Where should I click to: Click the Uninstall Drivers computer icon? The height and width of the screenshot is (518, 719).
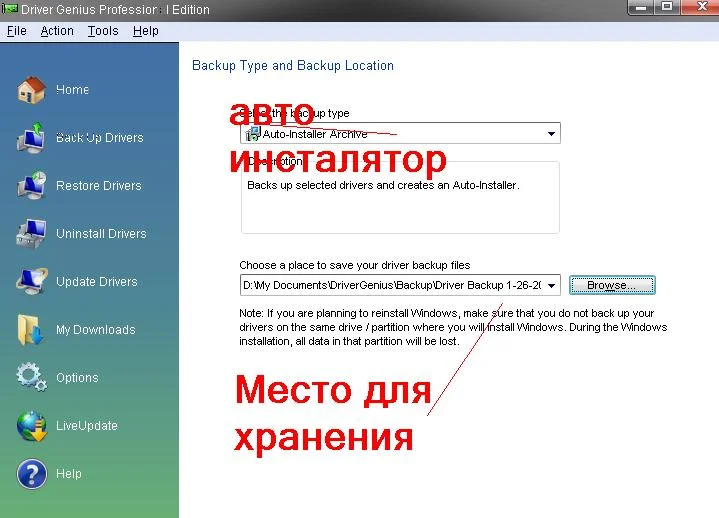click(31, 233)
